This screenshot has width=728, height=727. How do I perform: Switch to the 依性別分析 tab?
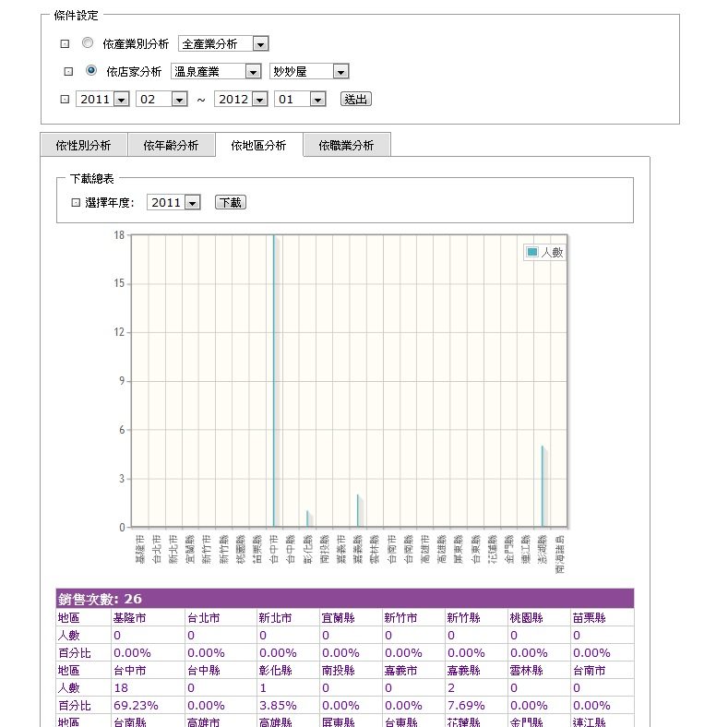[84, 145]
